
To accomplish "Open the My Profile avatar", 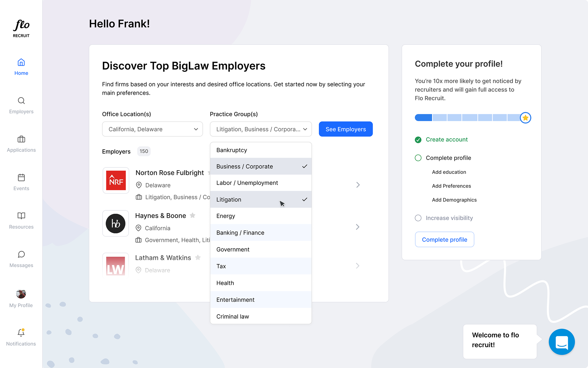I will point(21,294).
